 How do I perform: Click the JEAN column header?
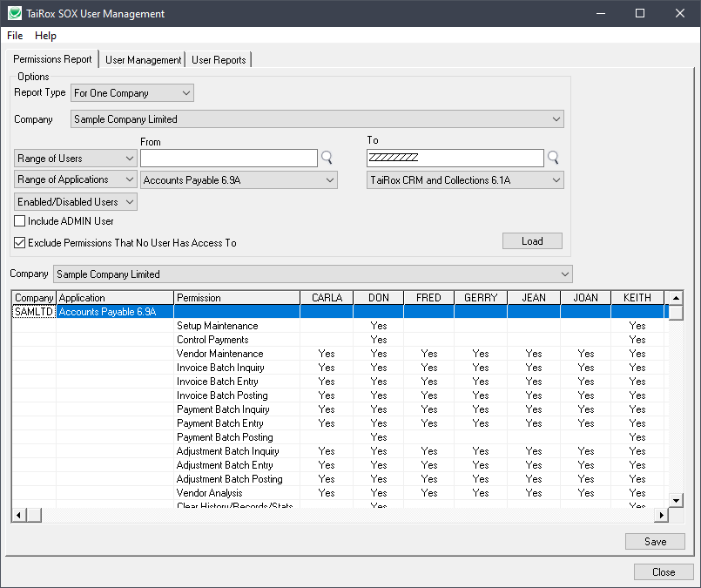[534, 298]
